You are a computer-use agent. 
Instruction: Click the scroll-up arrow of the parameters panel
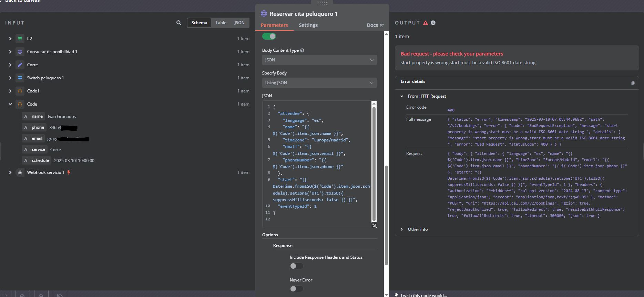coord(386,34)
